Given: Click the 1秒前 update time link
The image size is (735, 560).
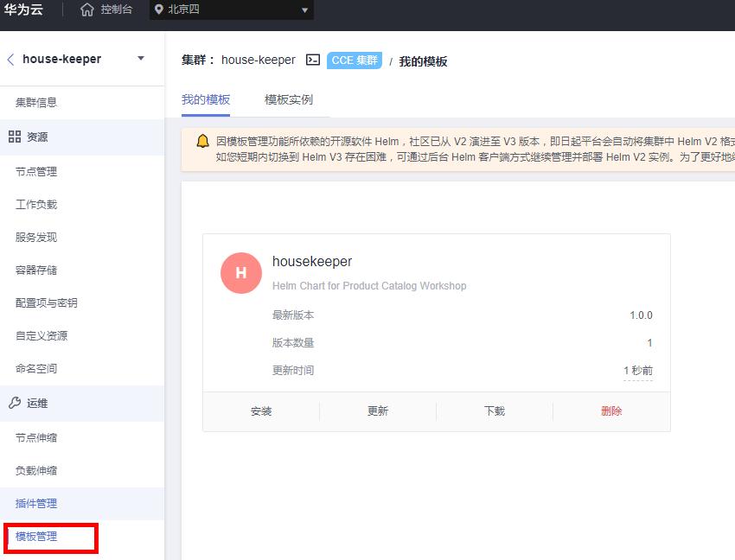Looking at the screenshot, I should pyautogui.click(x=638, y=370).
